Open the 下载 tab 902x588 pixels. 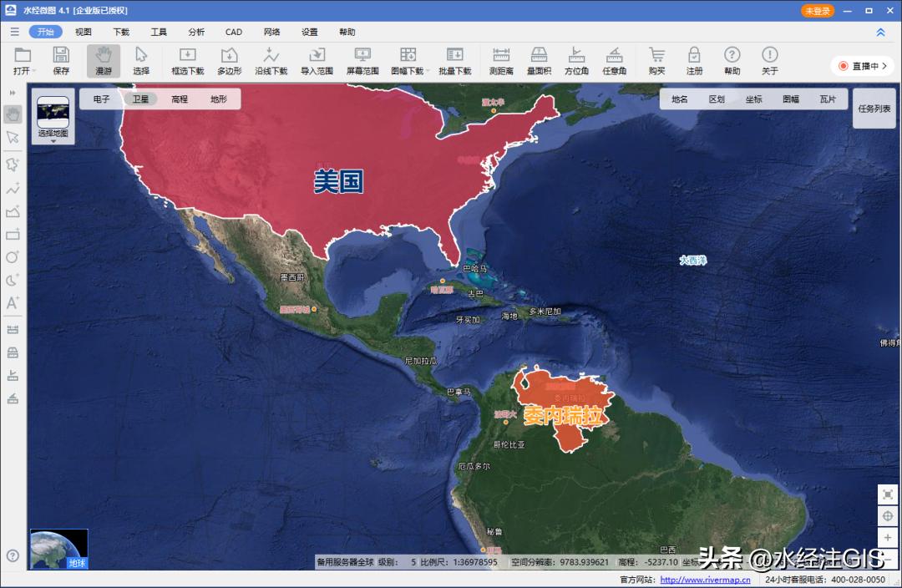(x=121, y=32)
